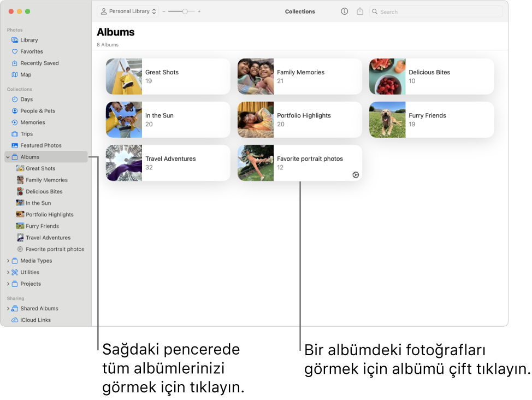The image size is (532, 400).
Task: Open Featured Photos collection
Action: pyautogui.click(x=41, y=146)
